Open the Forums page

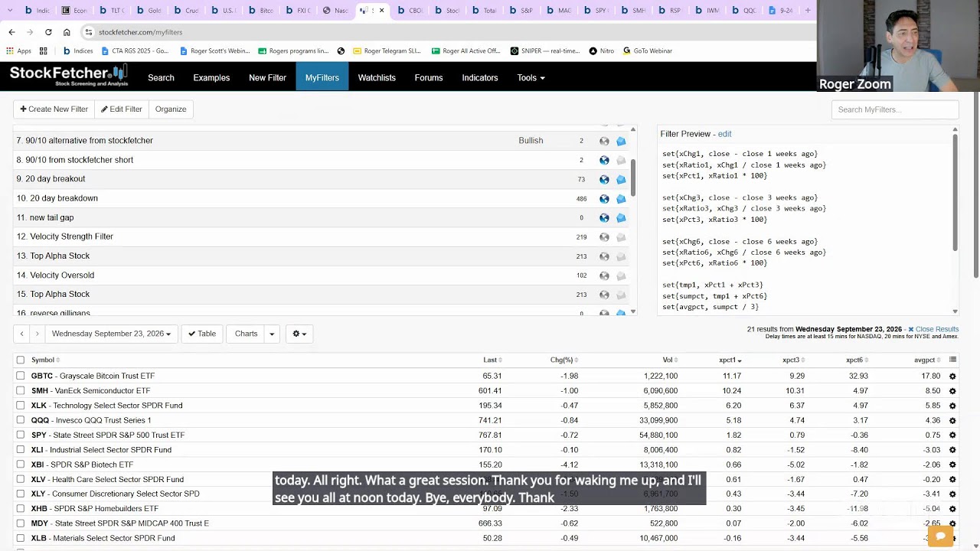[x=429, y=77]
